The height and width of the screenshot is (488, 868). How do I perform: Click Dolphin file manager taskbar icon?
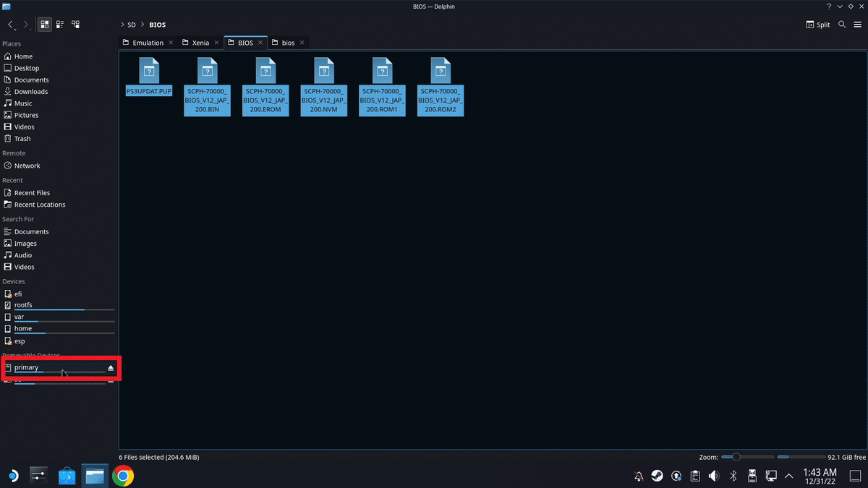coord(95,475)
